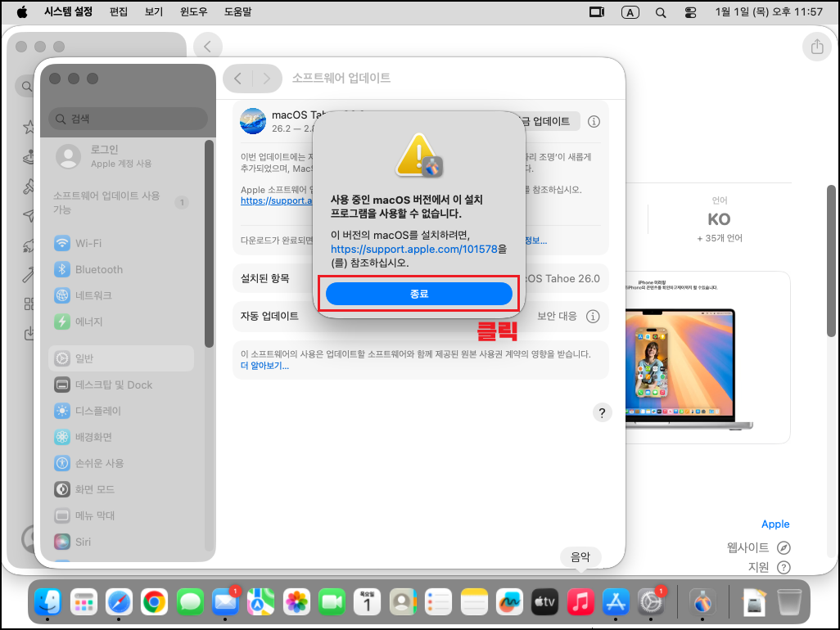
Task: Open the 윈도우 menu
Action: tap(193, 11)
